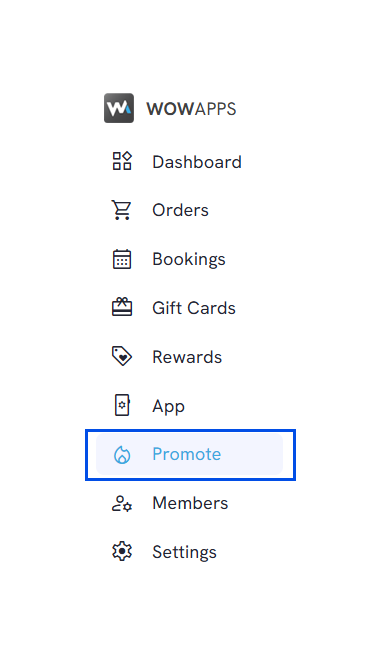
Task: Open the Dashboard menu item
Action: [x=190, y=162]
